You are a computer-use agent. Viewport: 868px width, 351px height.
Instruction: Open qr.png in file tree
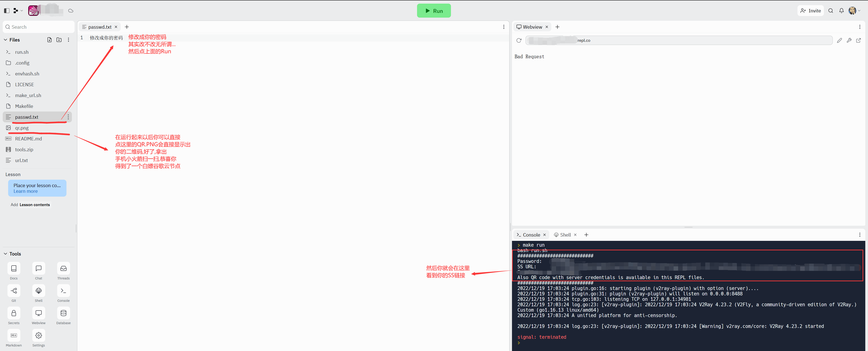[22, 128]
